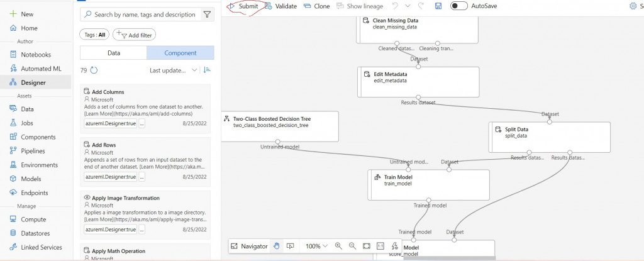Select the Apply Image Transformation component
The image size is (644, 261).
coord(145,215)
